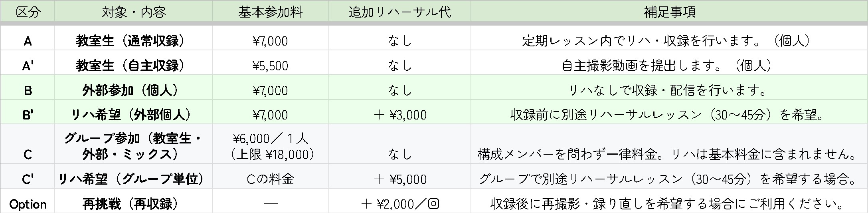Select the ＋¥2,000／回 cell
This screenshot has width=868, height=213.
coord(399,204)
